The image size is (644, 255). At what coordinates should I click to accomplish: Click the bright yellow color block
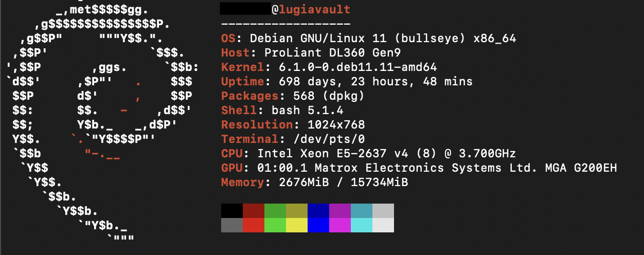(297, 225)
